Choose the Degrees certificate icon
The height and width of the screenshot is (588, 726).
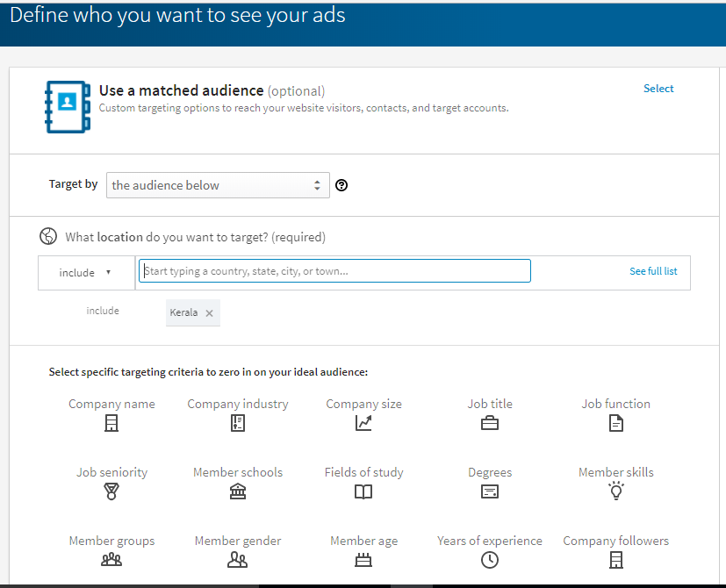pos(490,491)
